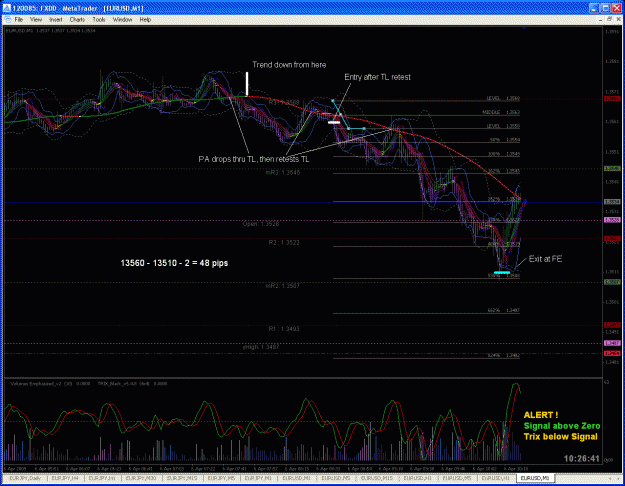Viewport: 625px width, 486px height.
Task: Click the EURUSD,M1 quote header at chart top-left
Action: pyautogui.click(x=50, y=31)
